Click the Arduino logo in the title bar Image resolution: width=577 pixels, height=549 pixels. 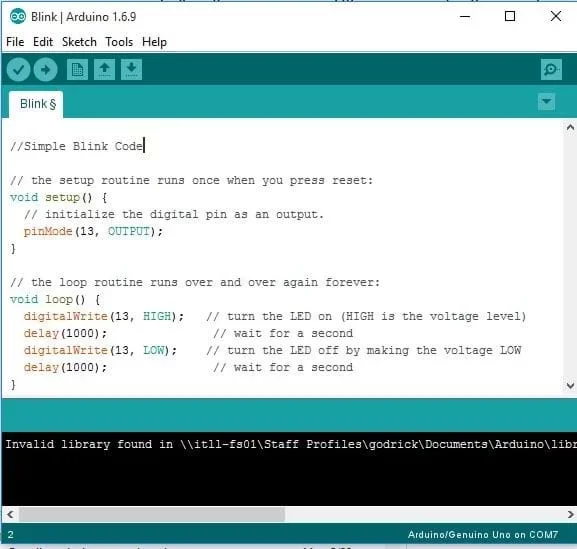click(18, 17)
